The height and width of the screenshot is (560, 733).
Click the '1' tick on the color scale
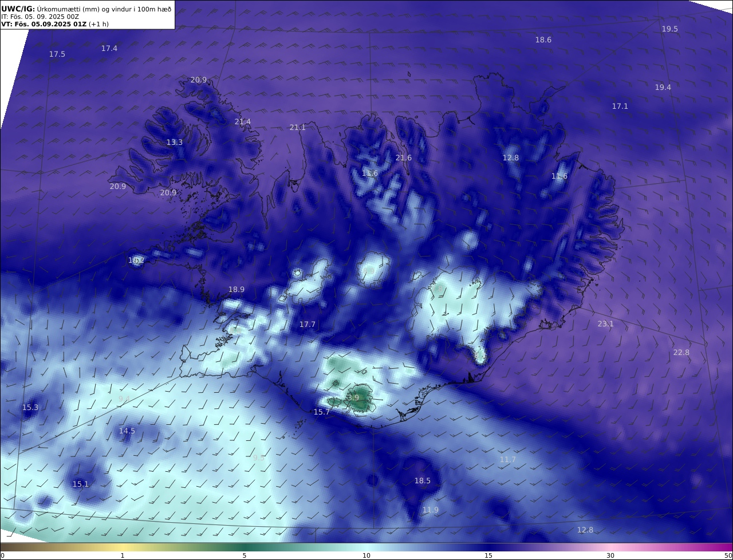coord(123,555)
